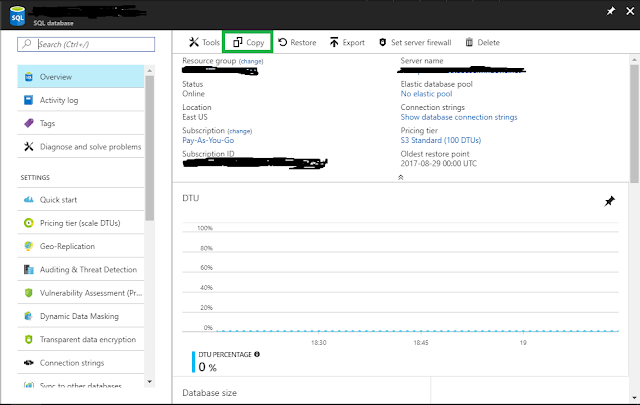Open Tags section
The image size is (640, 405).
(81, 123)
